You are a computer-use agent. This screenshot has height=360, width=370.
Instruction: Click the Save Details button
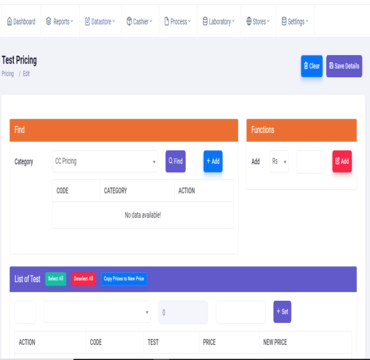tap(344, 66)
